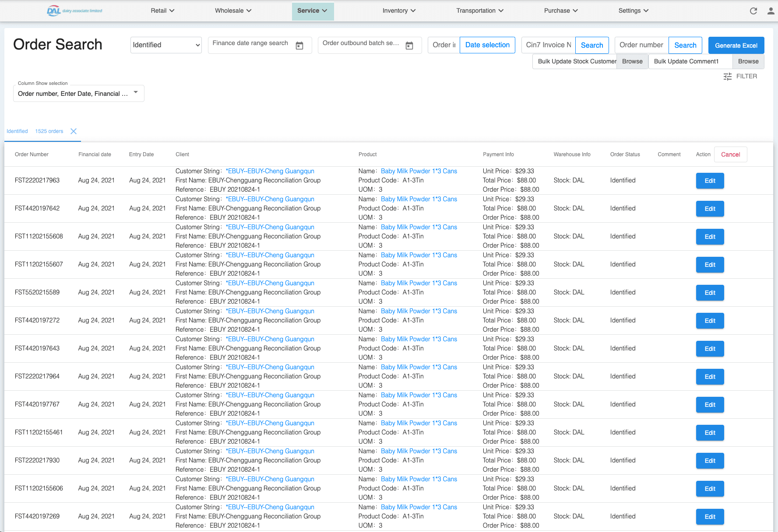The image size is (778, 532).
Task: Open Baby Milk Powder link for FST2220217964
Action: pos(419,367)
